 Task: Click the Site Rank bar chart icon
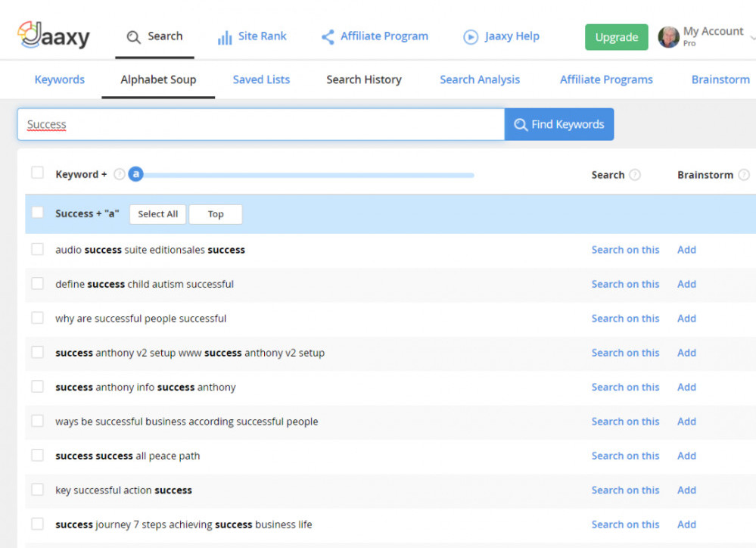point(225,37)
